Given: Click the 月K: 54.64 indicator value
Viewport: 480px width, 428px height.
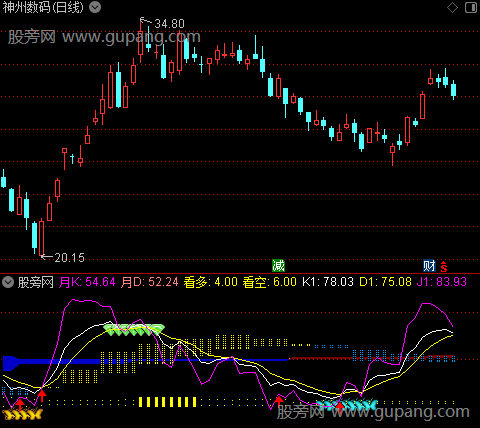Looking at the screenshot, I should pos(87,282).
